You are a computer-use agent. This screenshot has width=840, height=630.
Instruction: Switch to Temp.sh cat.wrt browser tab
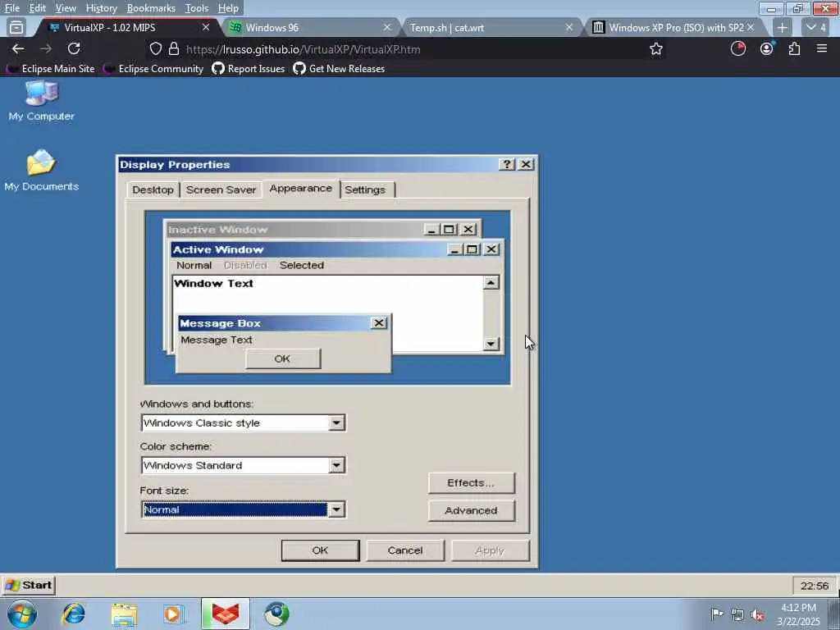point(489,27)
